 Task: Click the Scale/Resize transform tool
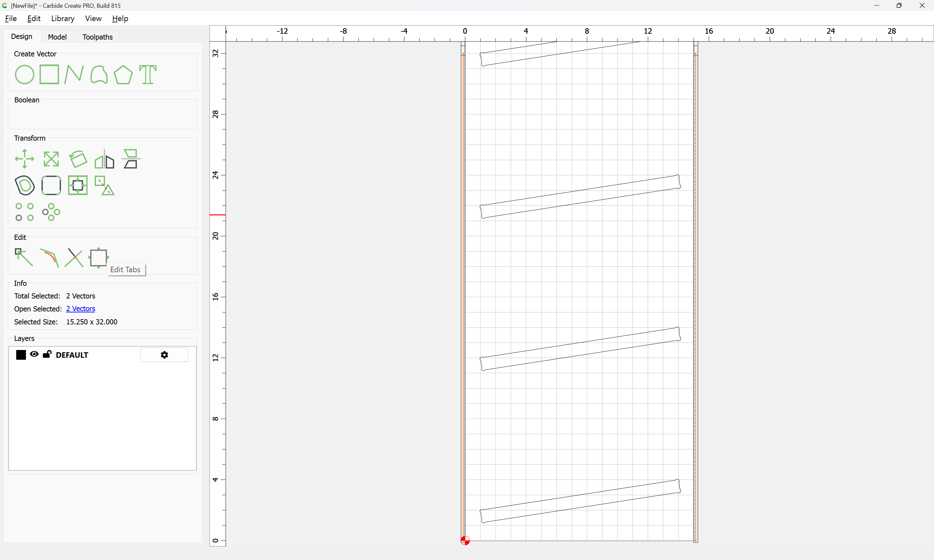(x=51, y=159)
